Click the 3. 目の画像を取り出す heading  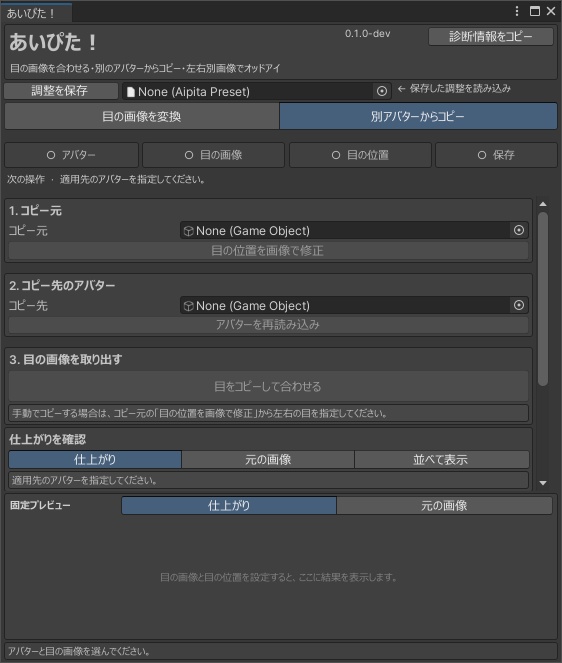pos(66,360)
